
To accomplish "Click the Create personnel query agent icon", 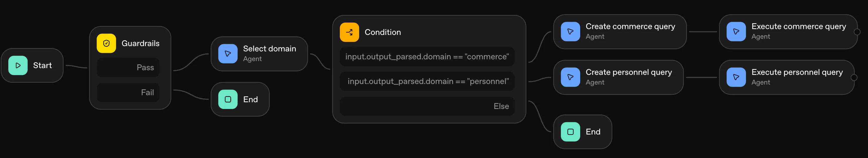I will coord(570,77).
